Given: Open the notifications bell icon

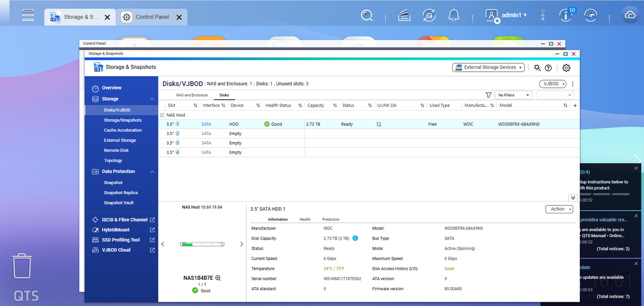Looking at the screenshot, I should [454, 16].
